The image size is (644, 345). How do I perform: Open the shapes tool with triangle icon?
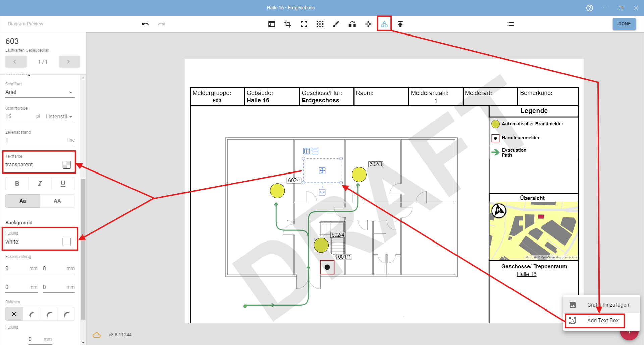point(384,24)
